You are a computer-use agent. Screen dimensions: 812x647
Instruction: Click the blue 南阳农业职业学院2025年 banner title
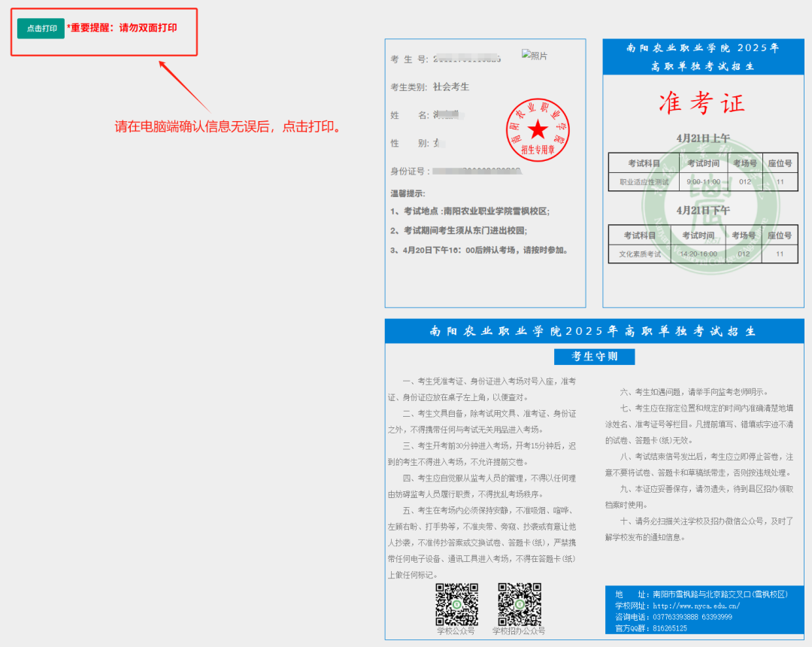[x=594, y=331]
